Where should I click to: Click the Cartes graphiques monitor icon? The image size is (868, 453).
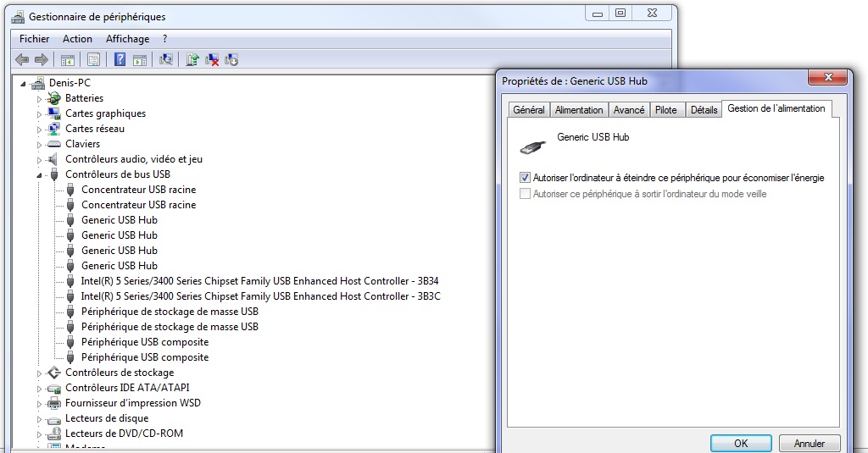coord(53,113)
